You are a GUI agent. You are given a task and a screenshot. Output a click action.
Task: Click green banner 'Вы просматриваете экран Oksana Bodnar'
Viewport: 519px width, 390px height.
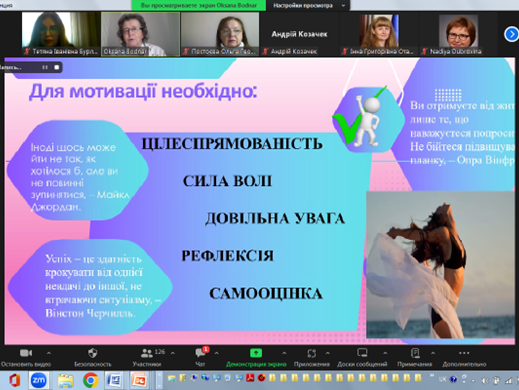(199, 5)
